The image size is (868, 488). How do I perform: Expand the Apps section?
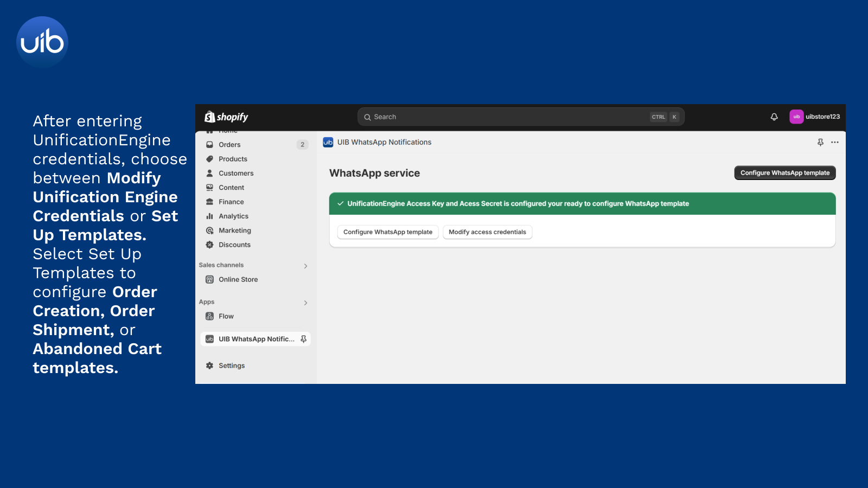point(306,303)
